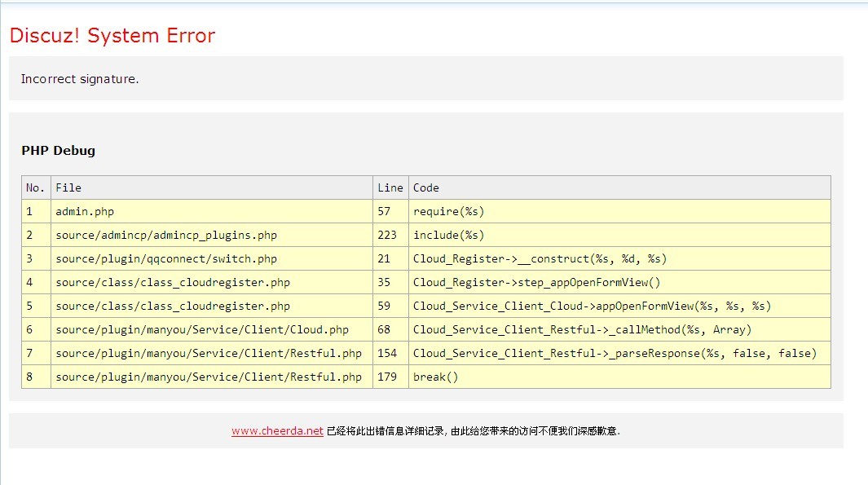Click the "No." column header

click(36, 187)
